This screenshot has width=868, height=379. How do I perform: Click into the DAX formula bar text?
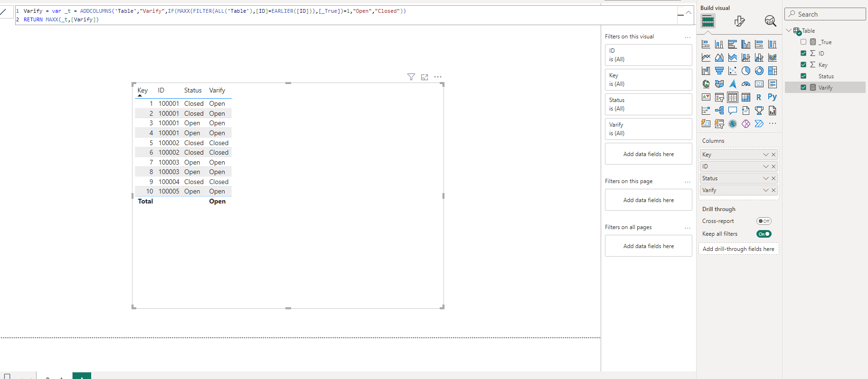pos(347,15)
